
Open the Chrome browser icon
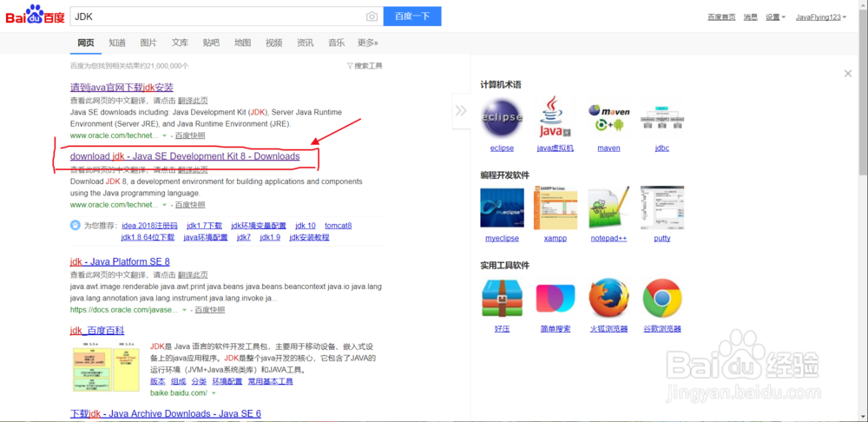point(662,298)
